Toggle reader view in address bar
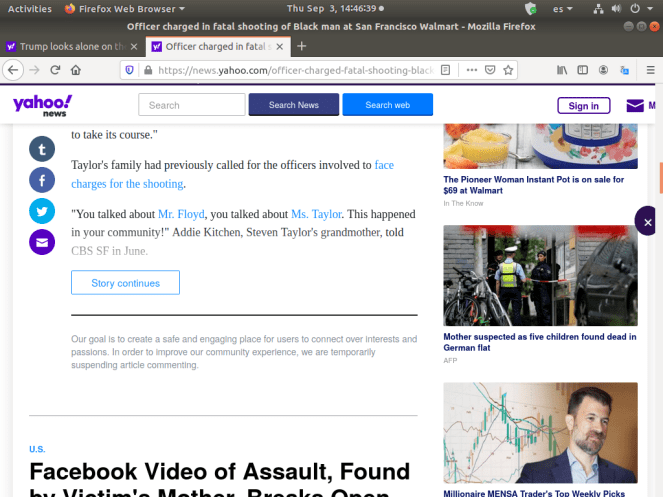 tap(446, 70)
